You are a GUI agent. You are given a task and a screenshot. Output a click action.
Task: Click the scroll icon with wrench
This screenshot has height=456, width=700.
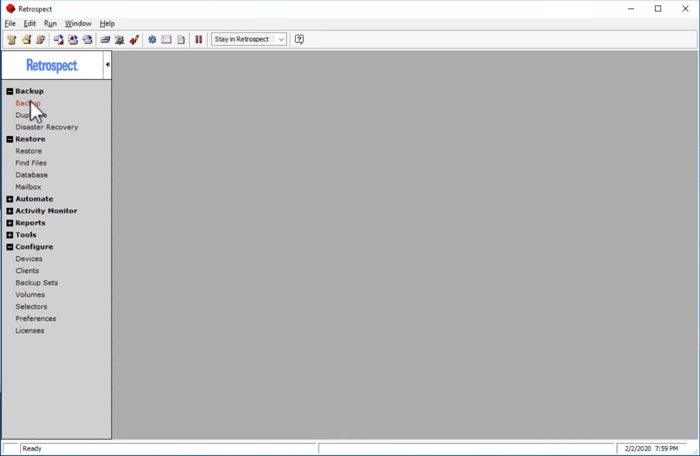coord(41,39)
